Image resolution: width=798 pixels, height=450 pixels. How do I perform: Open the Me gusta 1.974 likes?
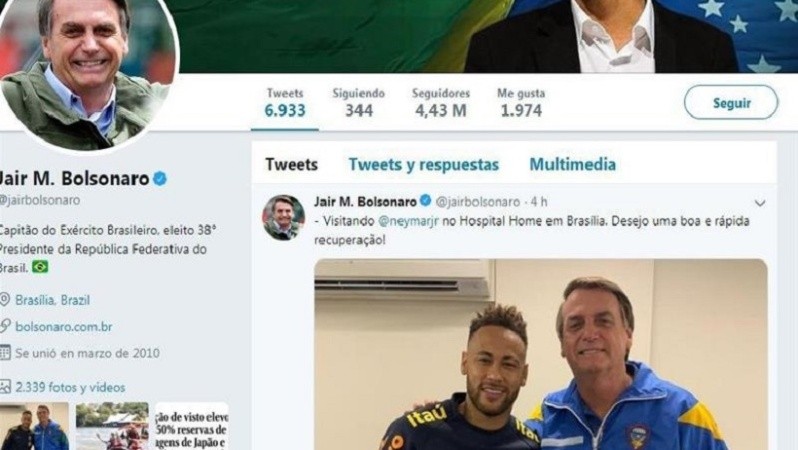coord(521,103)
